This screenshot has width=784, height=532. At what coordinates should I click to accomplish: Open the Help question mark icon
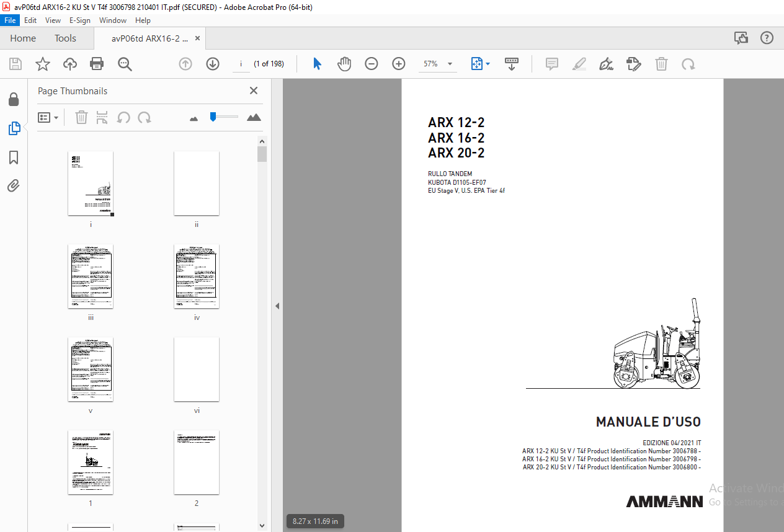click(x=767, y=38)
